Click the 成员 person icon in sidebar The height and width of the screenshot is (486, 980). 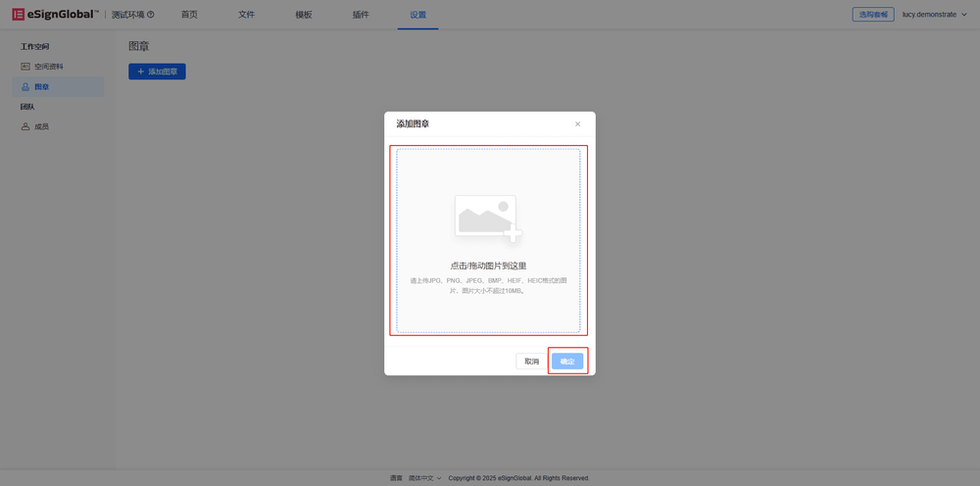(x=25, y=126)
